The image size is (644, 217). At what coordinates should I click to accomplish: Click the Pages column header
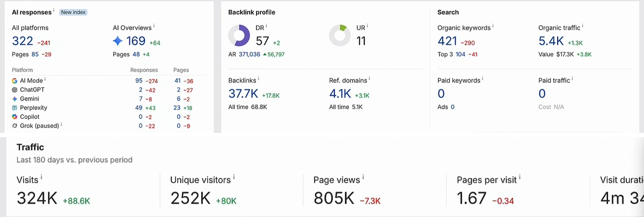click(181, 70)
